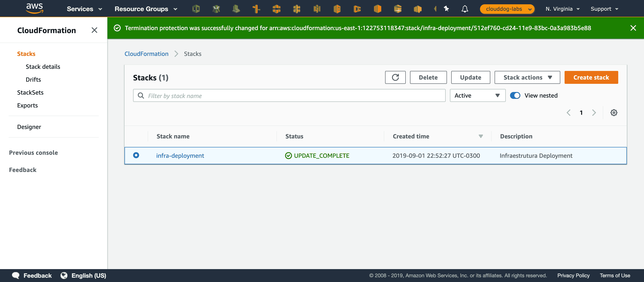Select the infra-deployment radio button
Screen dimensions: 644x282
(x=136, y=155)
